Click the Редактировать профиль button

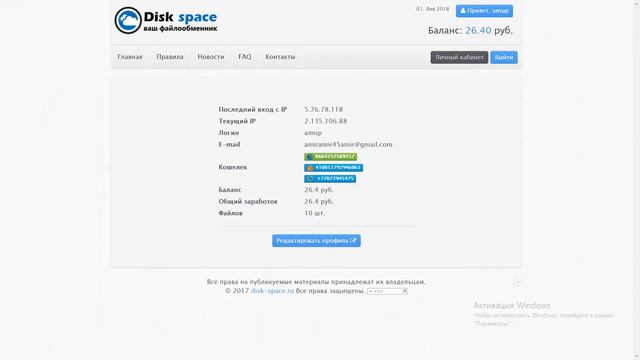[x=316, y=241]
